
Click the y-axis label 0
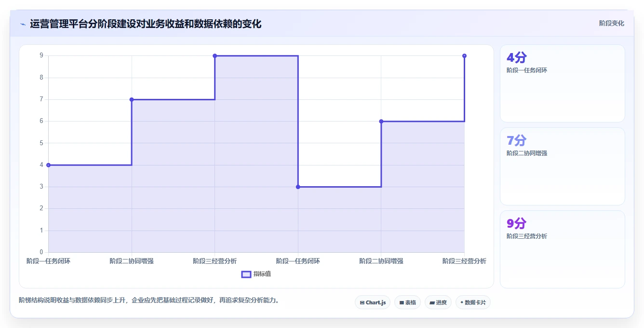pyautogui.click(x=41, y=252)
